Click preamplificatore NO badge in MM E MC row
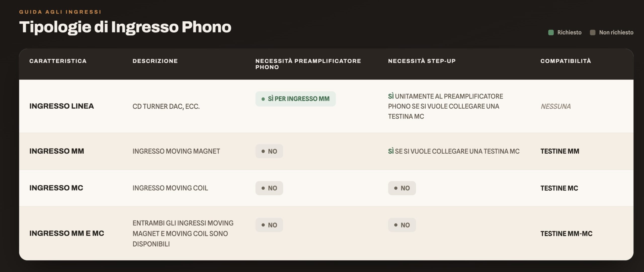This screenshot has height=272, width=644. tap(269, 225)
